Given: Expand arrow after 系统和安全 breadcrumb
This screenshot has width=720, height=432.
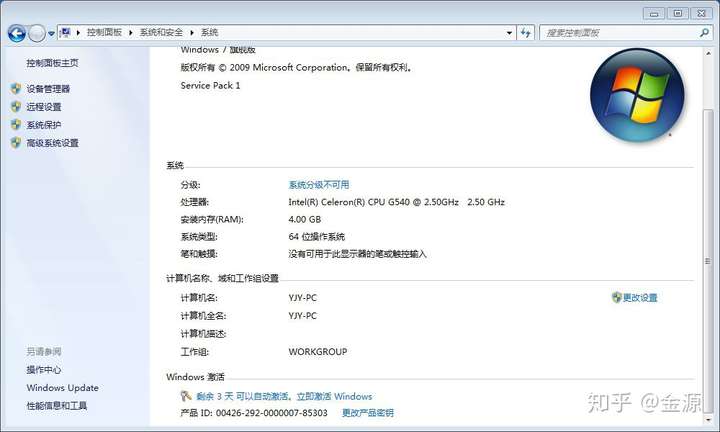Looking at the screenshot, I should coord(191,33).
